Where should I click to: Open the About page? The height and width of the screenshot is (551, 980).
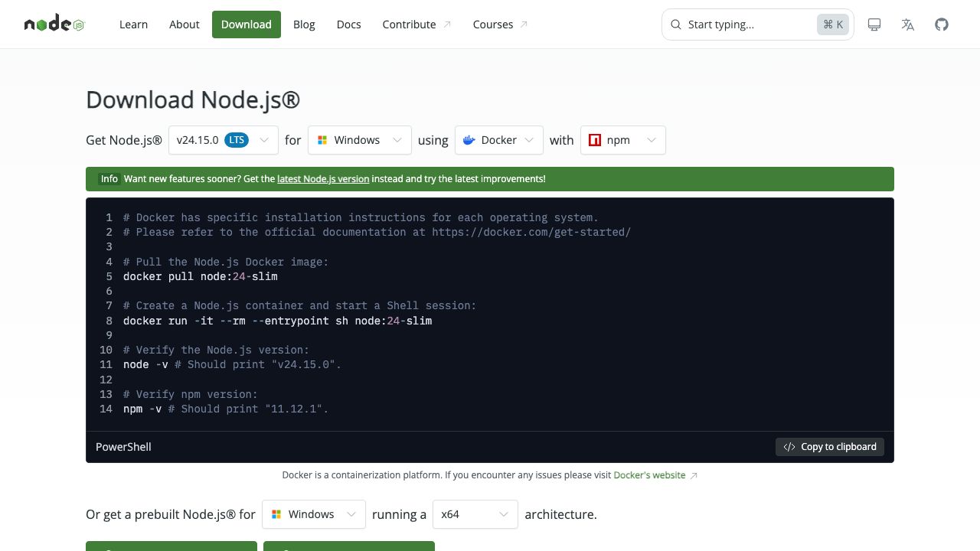(185, 24)
